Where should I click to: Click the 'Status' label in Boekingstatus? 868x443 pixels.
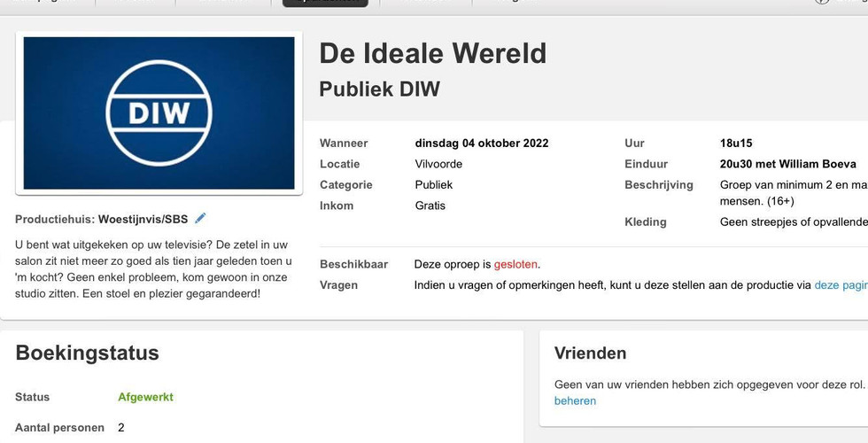point(32,397)
